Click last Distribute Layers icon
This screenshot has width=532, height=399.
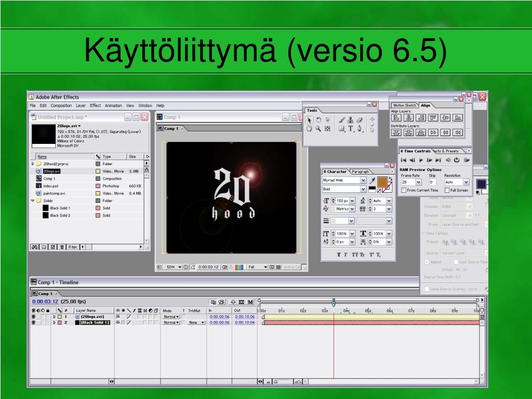coord(458,132)
